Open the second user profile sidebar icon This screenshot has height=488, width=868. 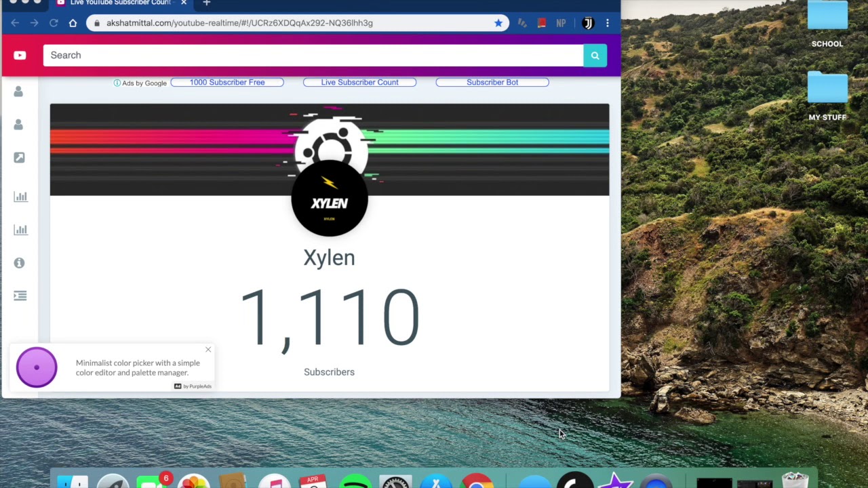tap(18, 125)
